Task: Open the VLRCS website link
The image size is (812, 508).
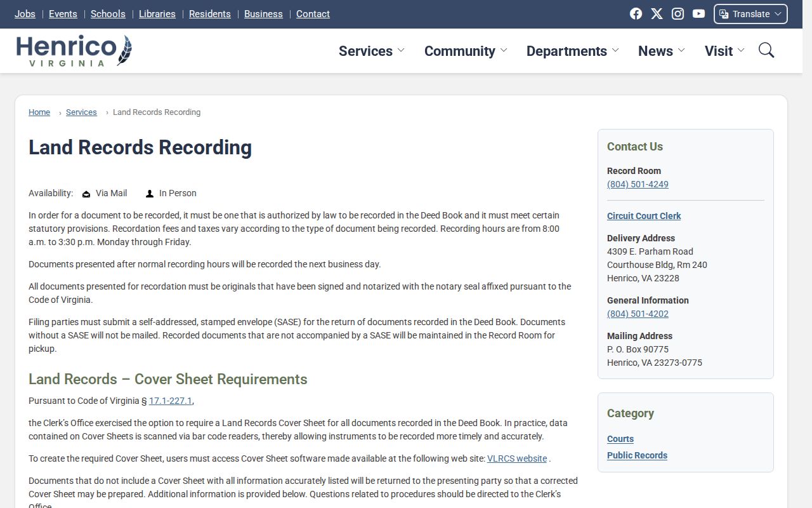Action: 517,458
